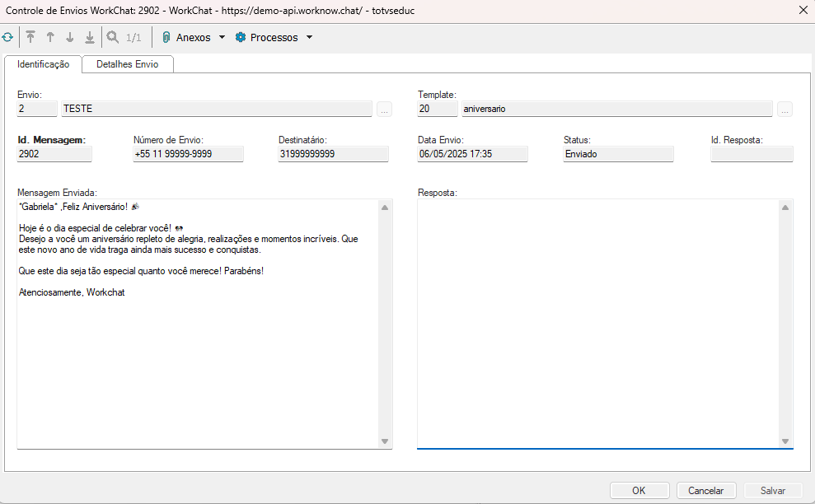Click the previous record up arrow

(x=50, y=37)
